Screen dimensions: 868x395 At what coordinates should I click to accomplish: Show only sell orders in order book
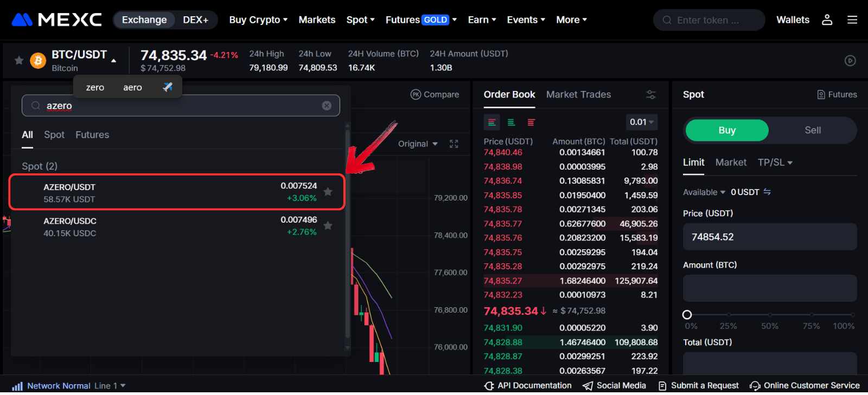click(x=531, y=122)
